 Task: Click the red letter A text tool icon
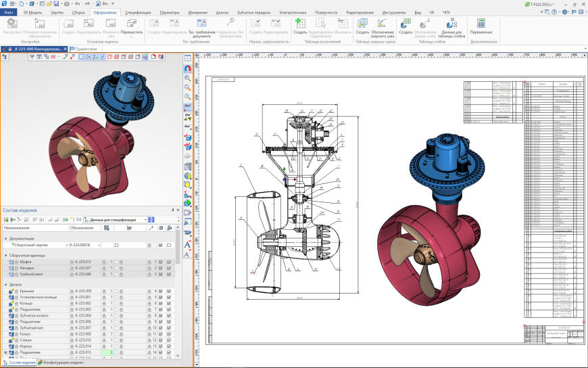coord(187,244)
